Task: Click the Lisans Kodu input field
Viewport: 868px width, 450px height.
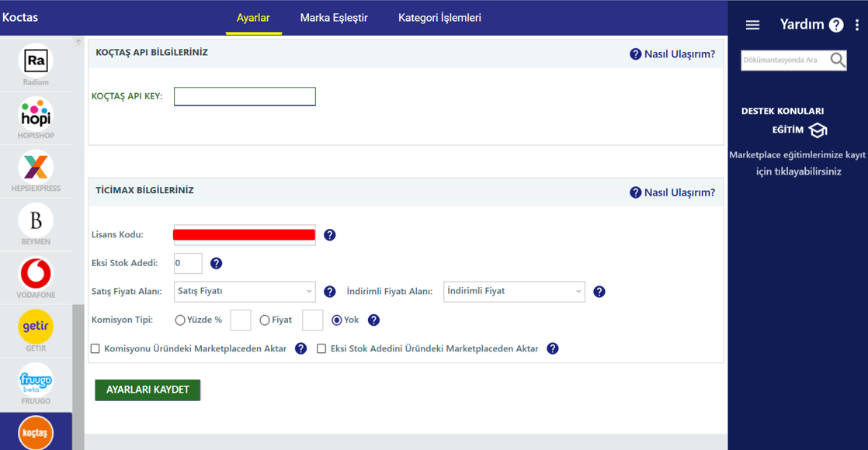Action: click(245, 234)
